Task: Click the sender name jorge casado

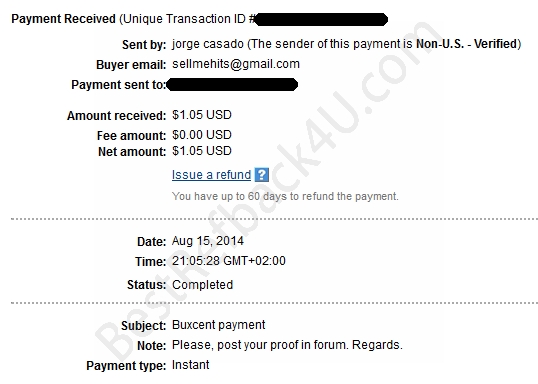Action: (208, 44)
